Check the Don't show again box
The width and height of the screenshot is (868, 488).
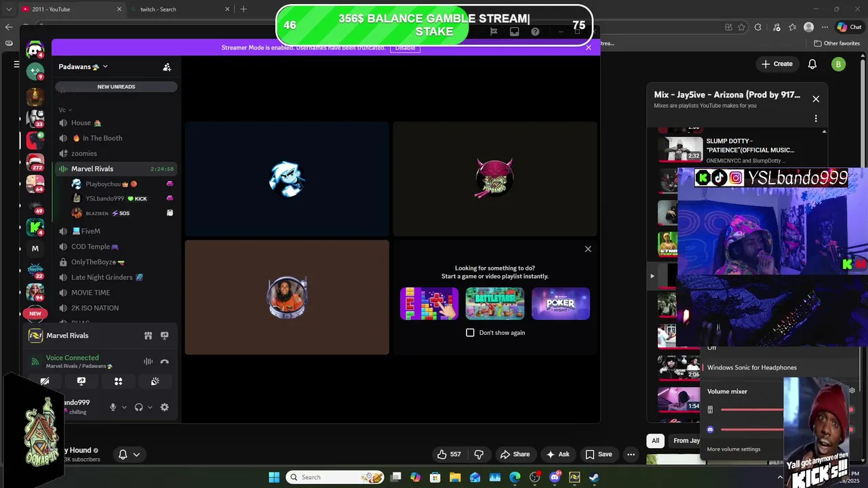click(470, 333)
